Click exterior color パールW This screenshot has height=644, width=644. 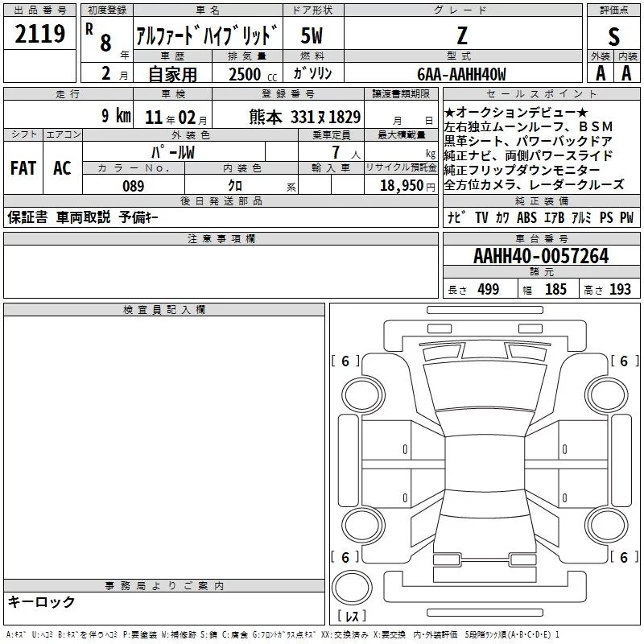pyautogui.click(x=173, y=152)
